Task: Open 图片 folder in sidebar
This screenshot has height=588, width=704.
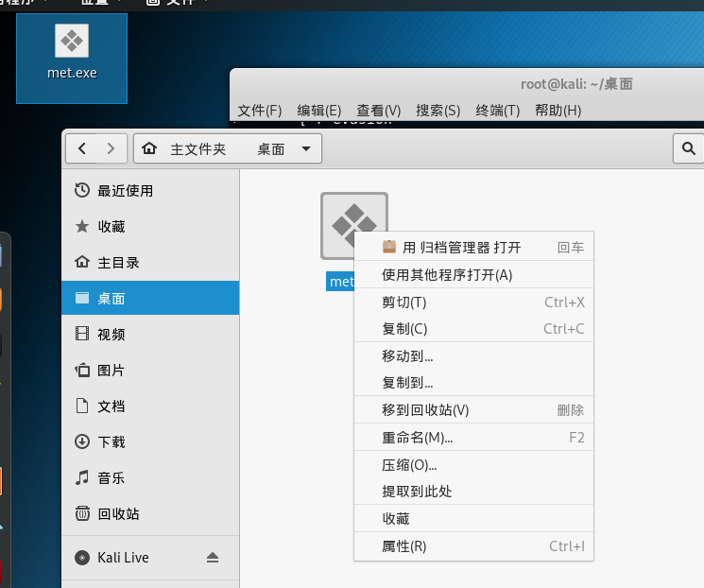Action: (150, 371)
